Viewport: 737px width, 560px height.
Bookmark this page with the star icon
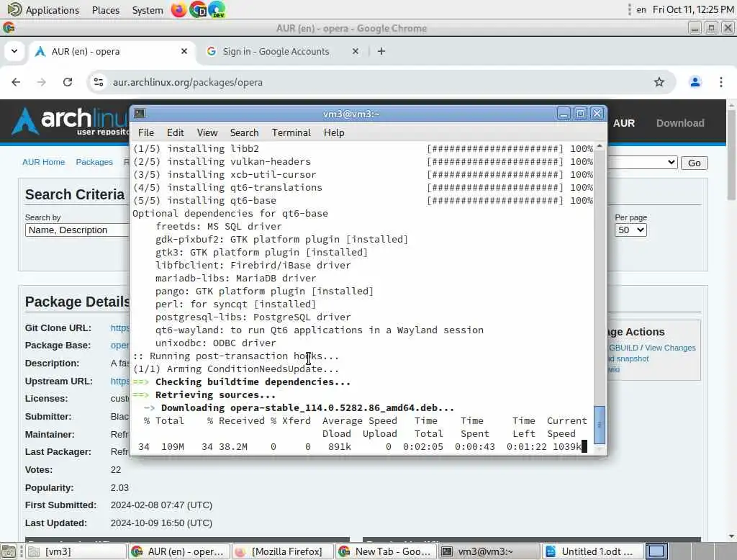tap(659, 82)
